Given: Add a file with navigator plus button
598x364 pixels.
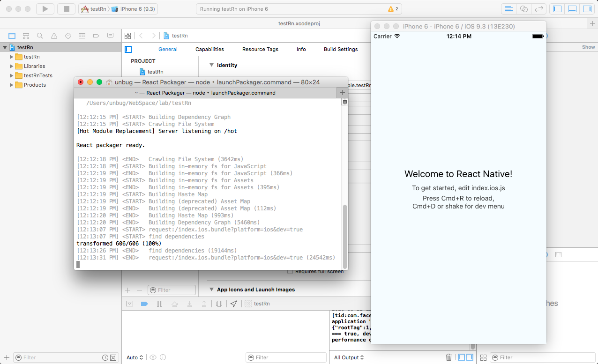Looking at the screenshot, I should tap(7, 357).
